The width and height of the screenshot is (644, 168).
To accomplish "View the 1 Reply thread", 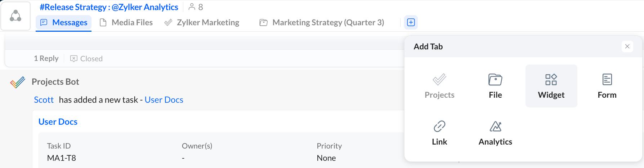I will [x=46, y=58].
